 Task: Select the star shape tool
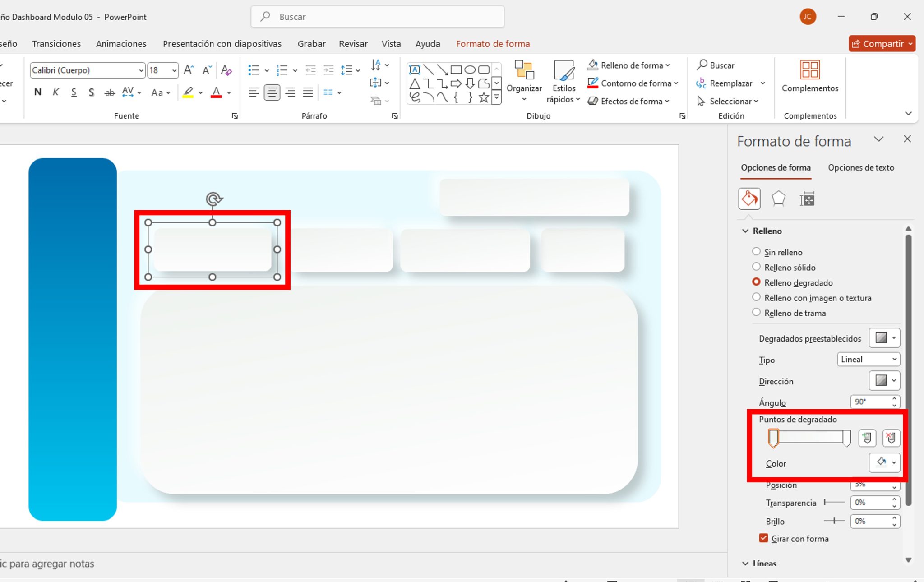(x=484, y=97)
